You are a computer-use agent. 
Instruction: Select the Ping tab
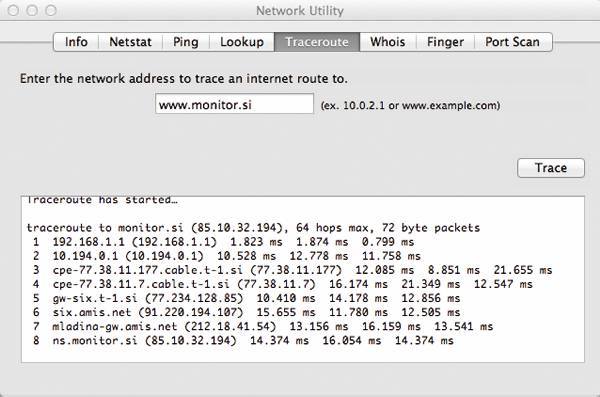186,42
